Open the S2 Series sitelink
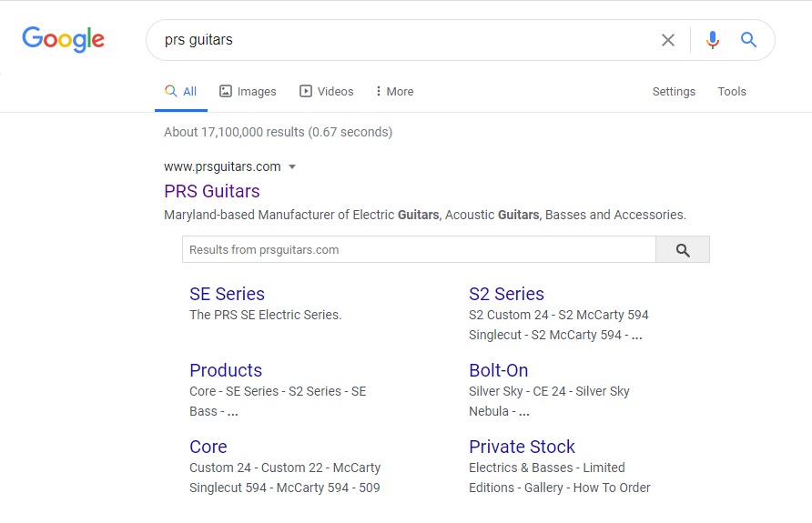812x523 pixels. (x=506, y=294)
